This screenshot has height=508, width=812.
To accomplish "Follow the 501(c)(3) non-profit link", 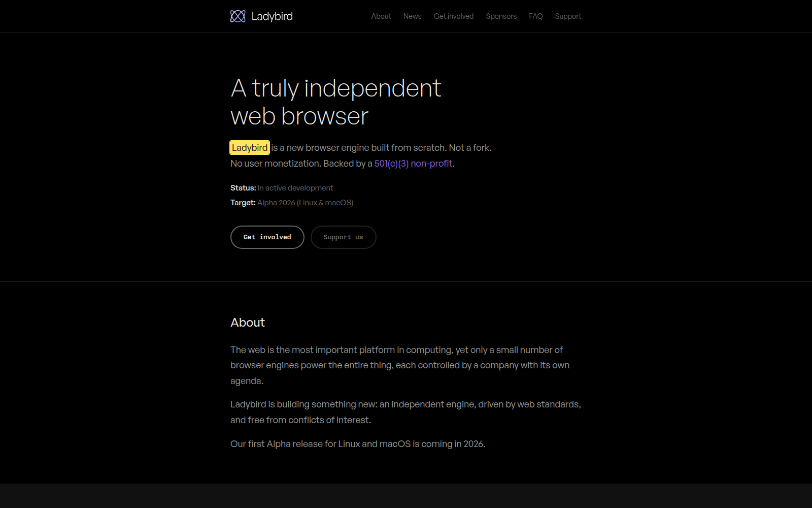I will [413, 164].
